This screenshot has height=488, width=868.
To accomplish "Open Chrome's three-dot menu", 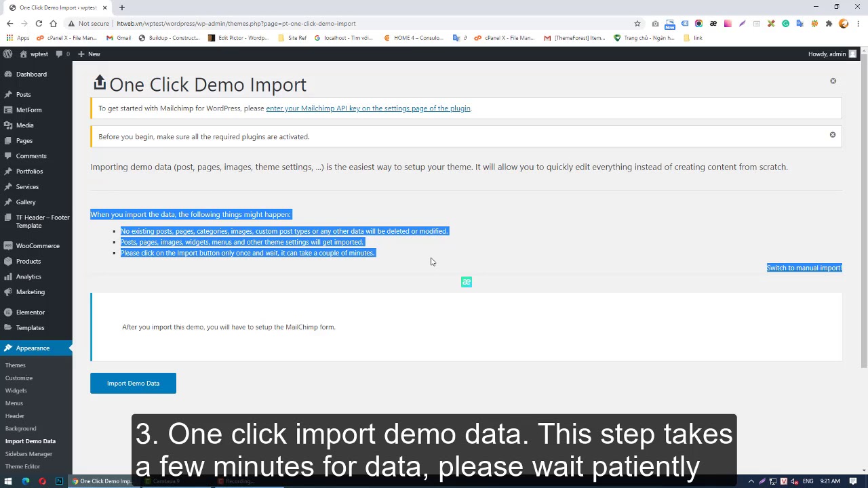I will click(858, 24).
